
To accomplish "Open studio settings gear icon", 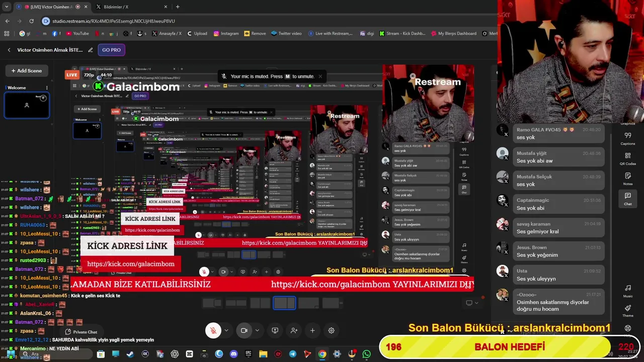I will pyautogui.click(x=331, y=330).
